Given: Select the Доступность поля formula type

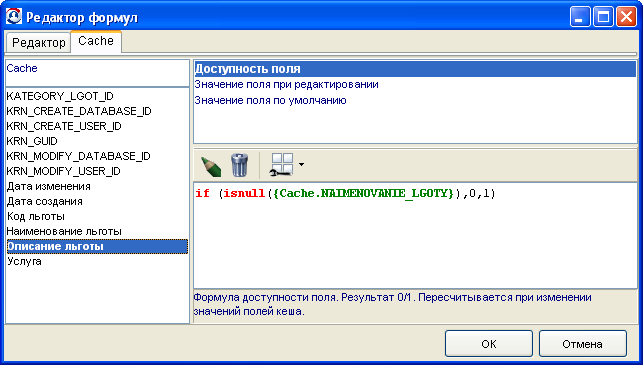Looking at the screenshot, I should (x=415, y=69).
